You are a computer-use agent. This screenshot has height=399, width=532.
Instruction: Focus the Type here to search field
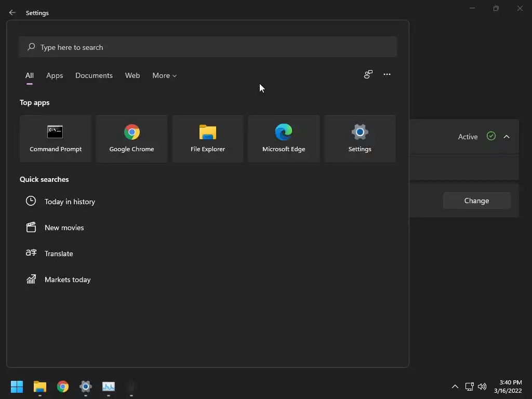point(208,47)
